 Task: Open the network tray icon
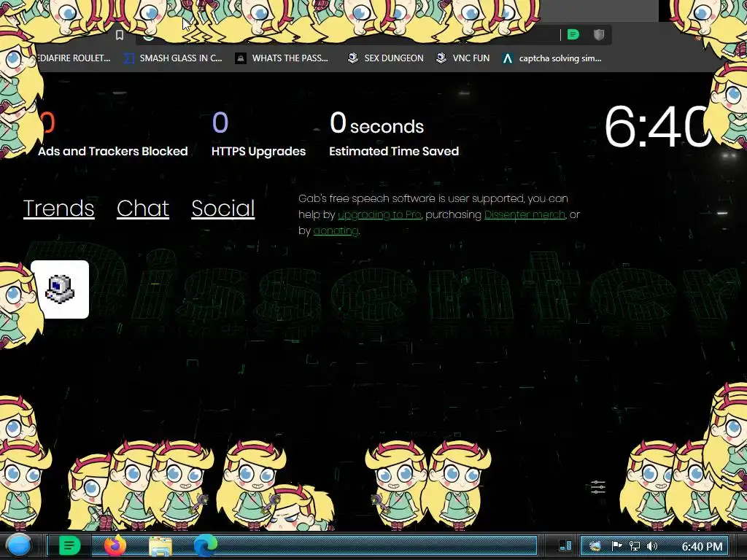[x=634, y=546]
